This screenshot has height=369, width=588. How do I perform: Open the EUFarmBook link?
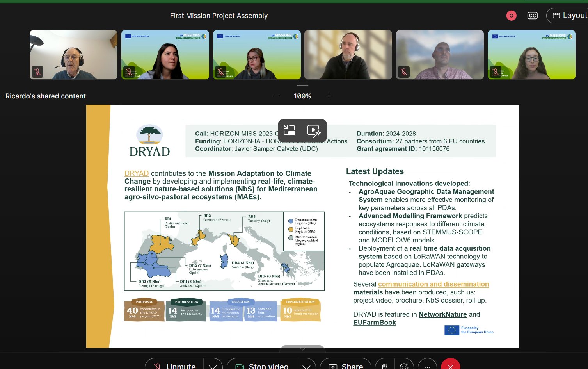(375, 323)
